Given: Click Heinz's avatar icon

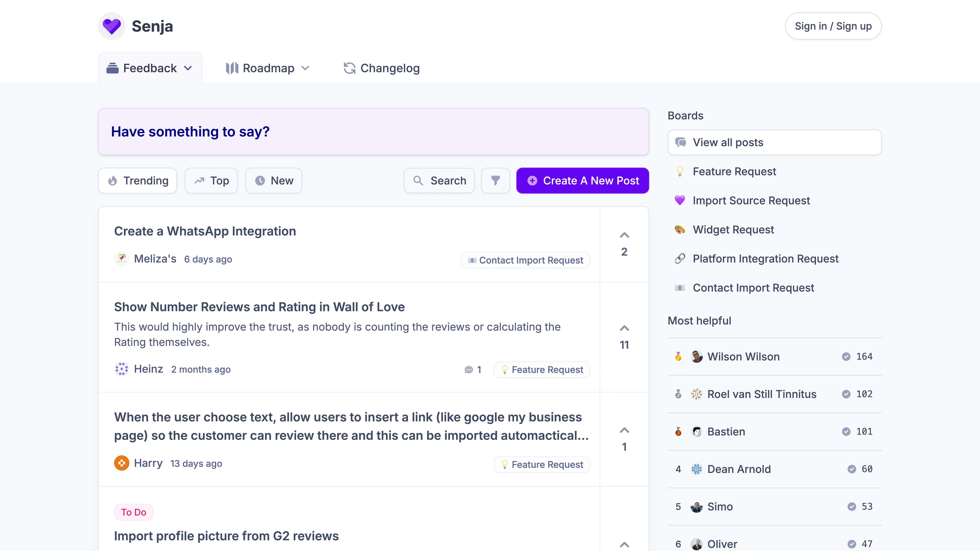Looking at the screenshot, I should 122,369.
